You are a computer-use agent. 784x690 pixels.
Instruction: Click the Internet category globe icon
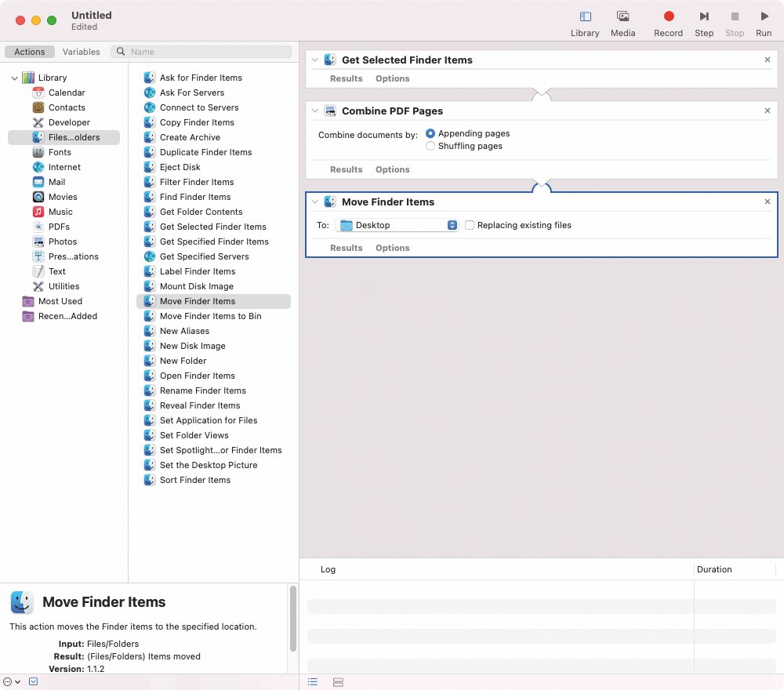click(x=38, y=167)
